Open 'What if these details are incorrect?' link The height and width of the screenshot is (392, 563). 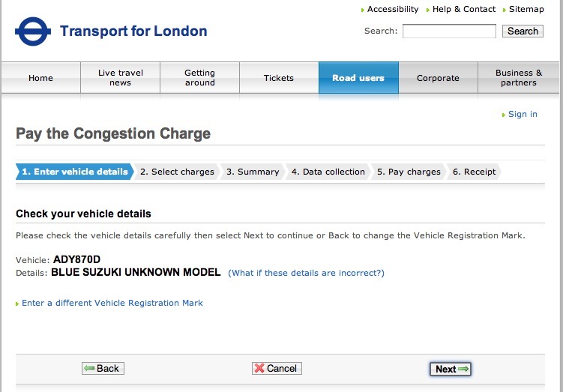(306, 273)
